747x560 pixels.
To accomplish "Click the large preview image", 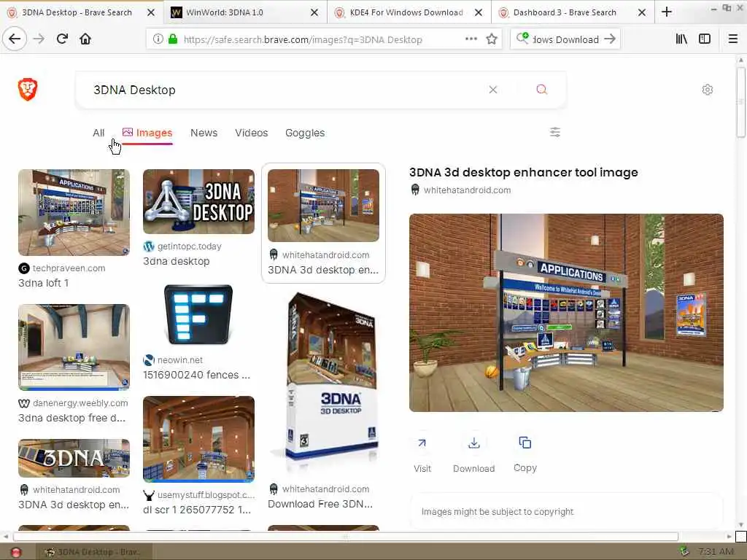I will pyautogui.click(x=566, y=312).
